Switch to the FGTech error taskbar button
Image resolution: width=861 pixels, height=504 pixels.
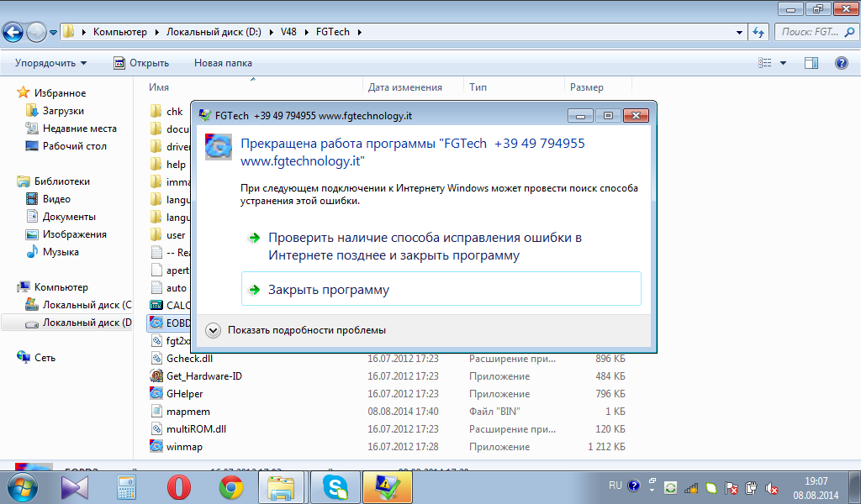387,487
